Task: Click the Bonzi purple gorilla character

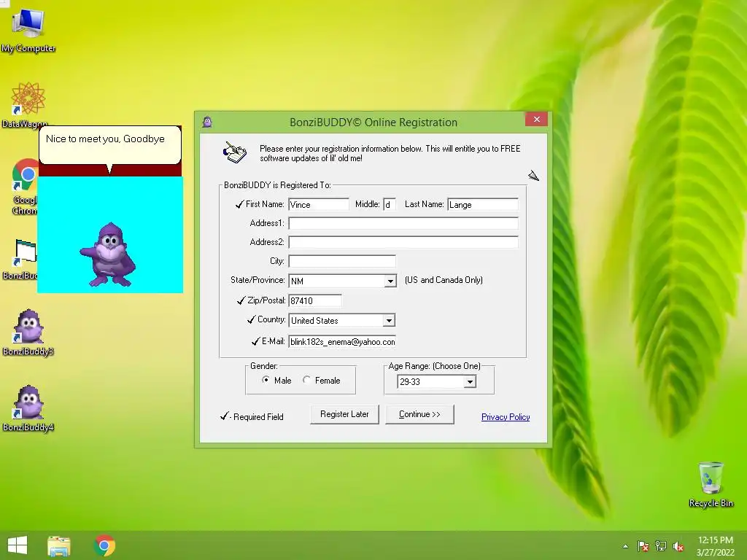Action: [109, 254]
